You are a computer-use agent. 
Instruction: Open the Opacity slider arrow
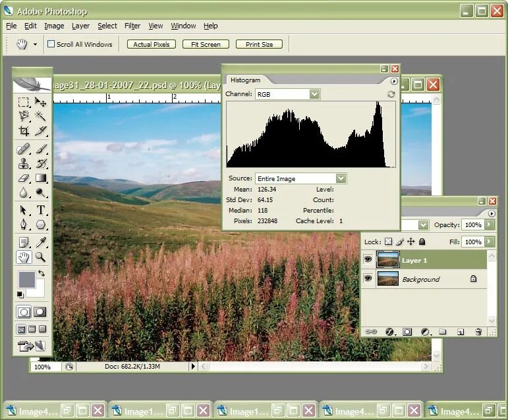point(490,224)
